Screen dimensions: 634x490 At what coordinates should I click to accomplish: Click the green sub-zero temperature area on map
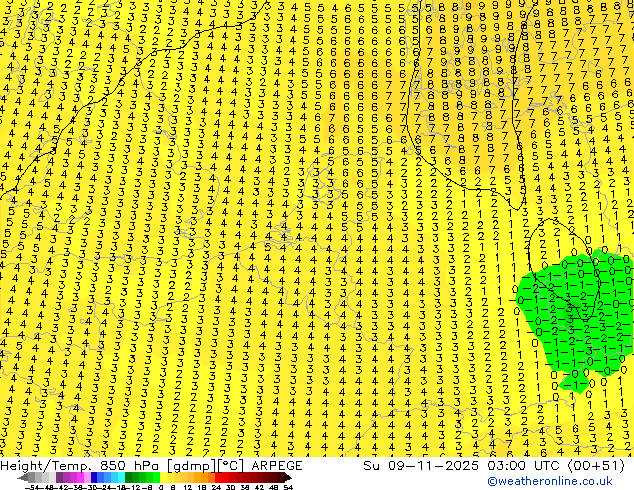coord(574,319)
